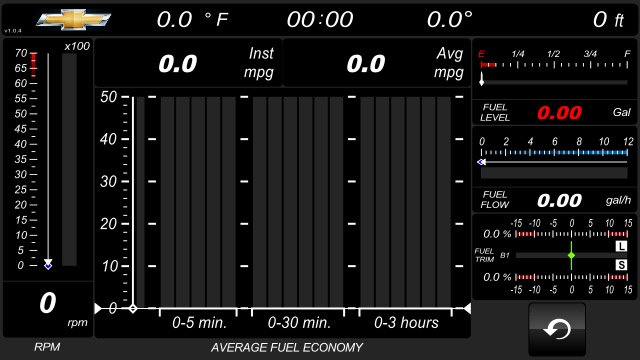The image size is (640, 360).
Task: Click the red E marker on fuel gauge
Action: point(482,54)
